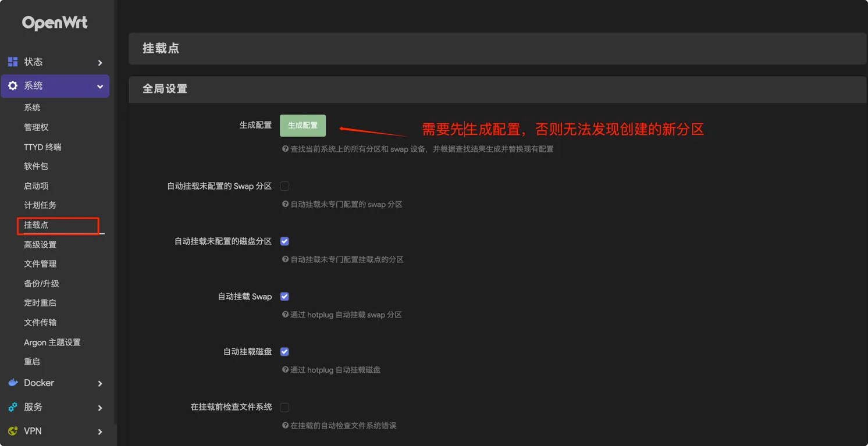The height and width of the screenshot is (446, 868).
Task: Enable 自动挂载未配置的 Swap 分区 checkbox
Action: coord(284,186)
